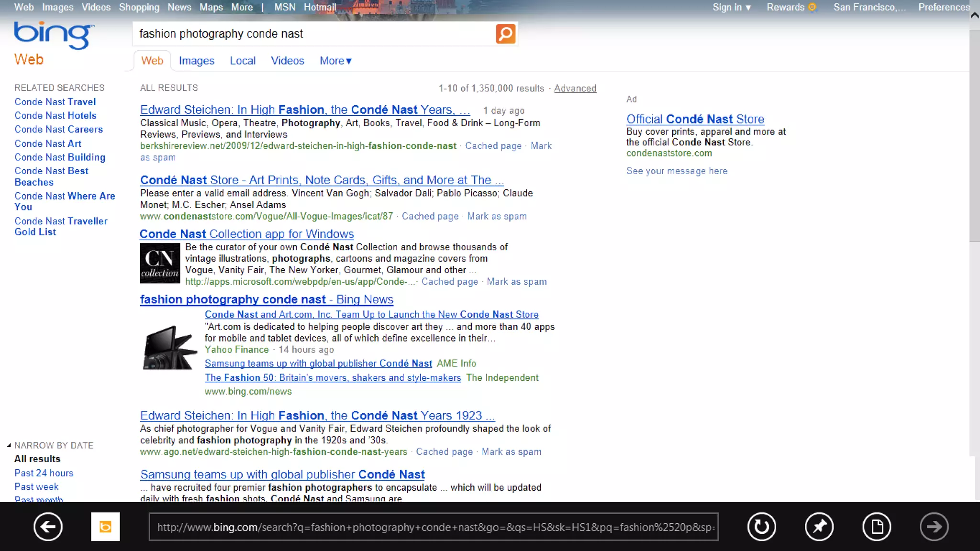This screenshot has height=551, width=980.
Task: Collapse the Narrow By Date section
Action: (x=9, y=445)
